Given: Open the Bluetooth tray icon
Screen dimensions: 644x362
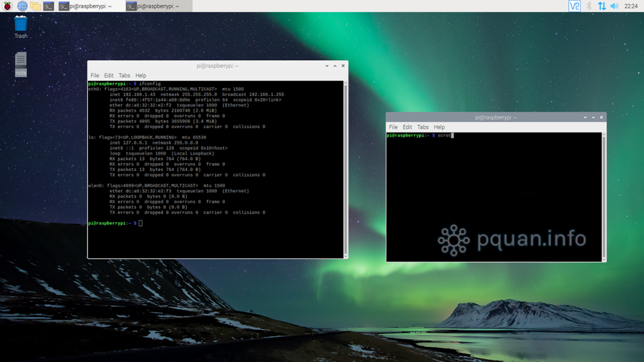Looking at the screenshot, I should coord(589,6).
